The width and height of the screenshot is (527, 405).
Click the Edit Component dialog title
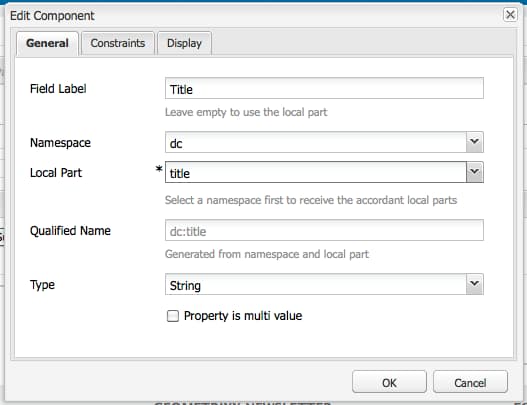(x=52, y=16)
